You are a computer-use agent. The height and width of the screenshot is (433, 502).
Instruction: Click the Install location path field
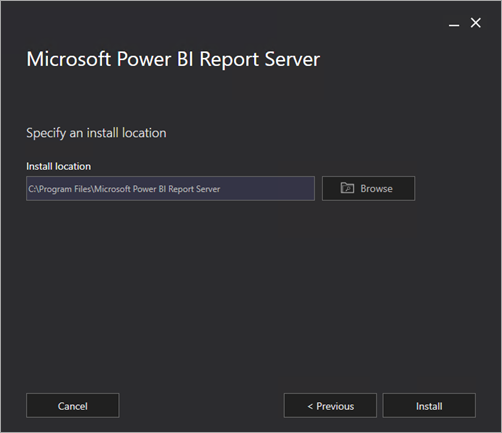pyautogui.click(x=170, y=188)
